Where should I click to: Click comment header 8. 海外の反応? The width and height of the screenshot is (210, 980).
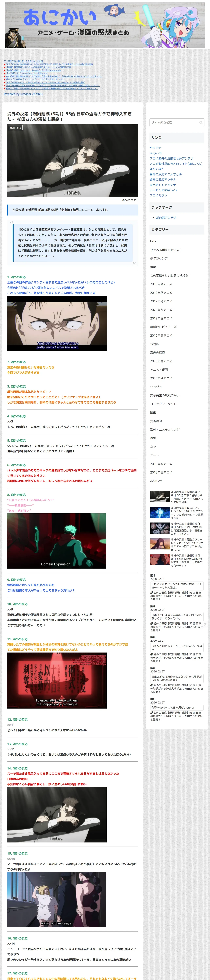(16, 495)
